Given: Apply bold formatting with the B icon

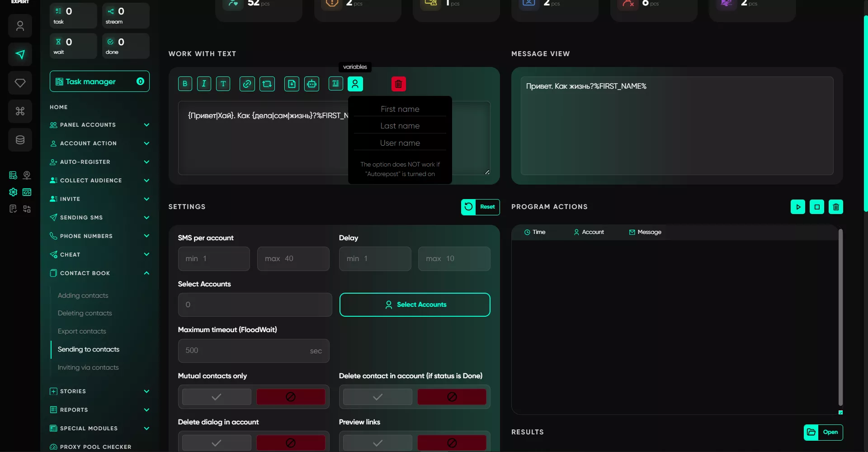Looking at the screenshot, I should pos(185,84).
